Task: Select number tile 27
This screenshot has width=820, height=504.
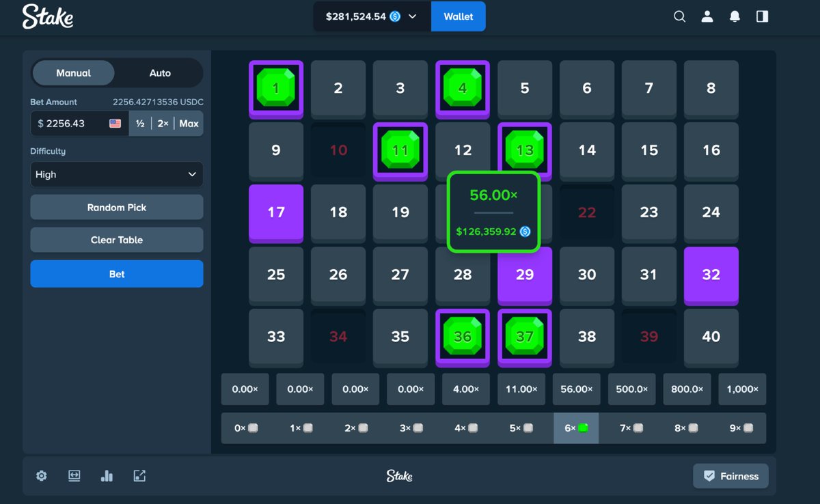Action: (400, 275)
